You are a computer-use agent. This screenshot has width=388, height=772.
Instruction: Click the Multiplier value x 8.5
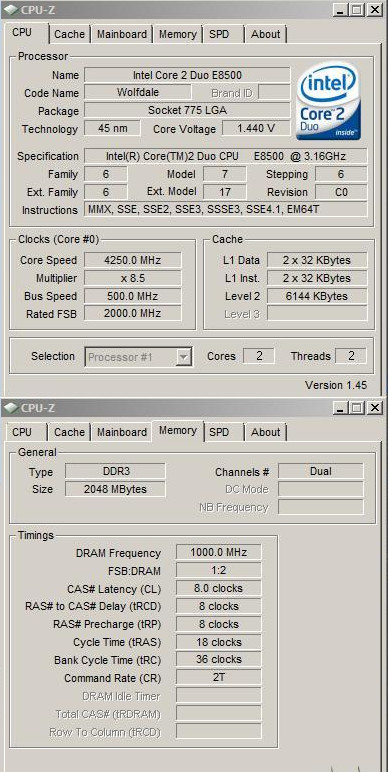point(133,278)
